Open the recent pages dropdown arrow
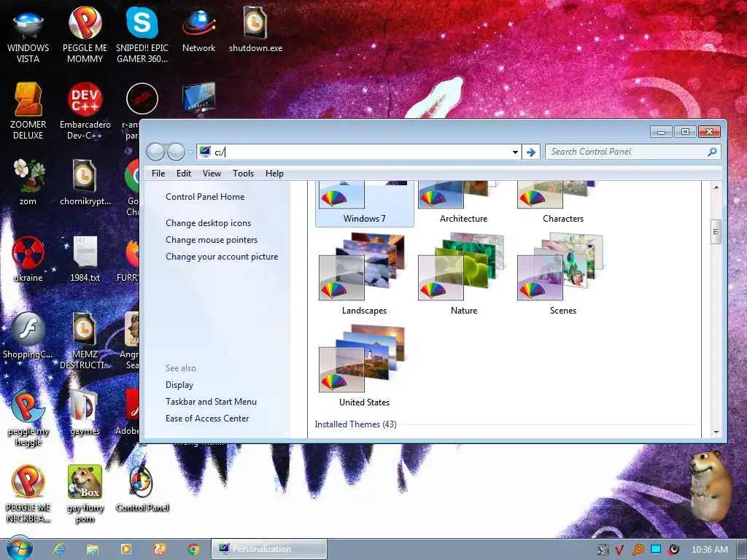The height and width of the screenshot is (560, 747). point(190,152)
